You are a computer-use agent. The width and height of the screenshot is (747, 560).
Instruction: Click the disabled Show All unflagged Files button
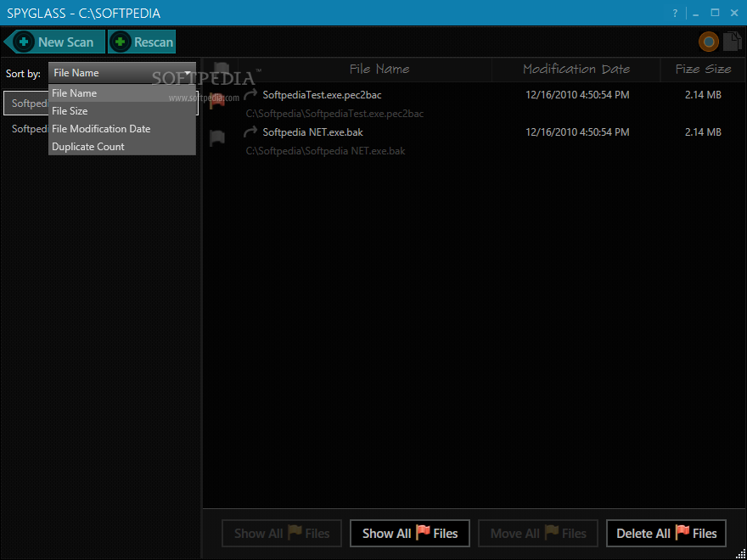click(282, 534)
